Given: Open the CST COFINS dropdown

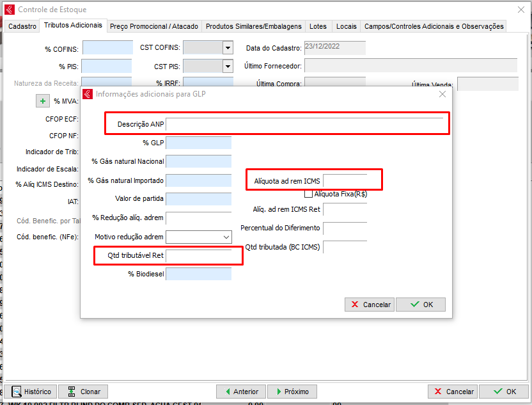Looking at the screenshot, I should click(228, 47).
